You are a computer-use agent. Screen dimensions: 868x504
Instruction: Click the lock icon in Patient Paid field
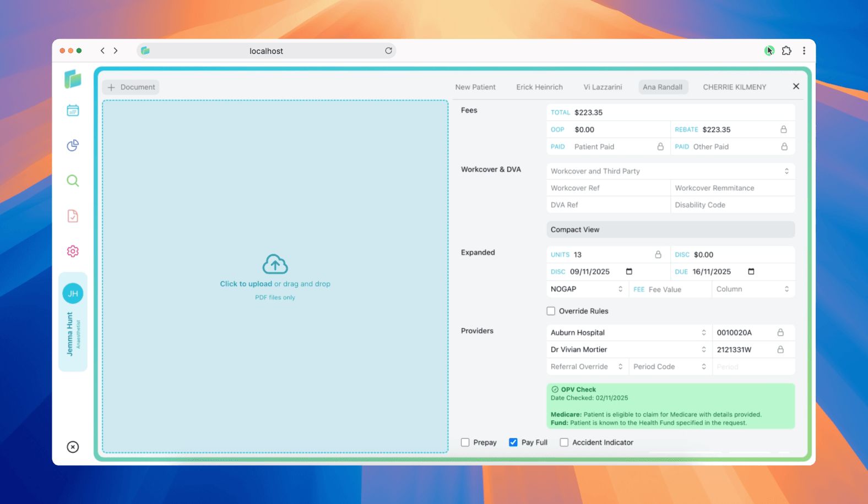(x=660, y=146)
